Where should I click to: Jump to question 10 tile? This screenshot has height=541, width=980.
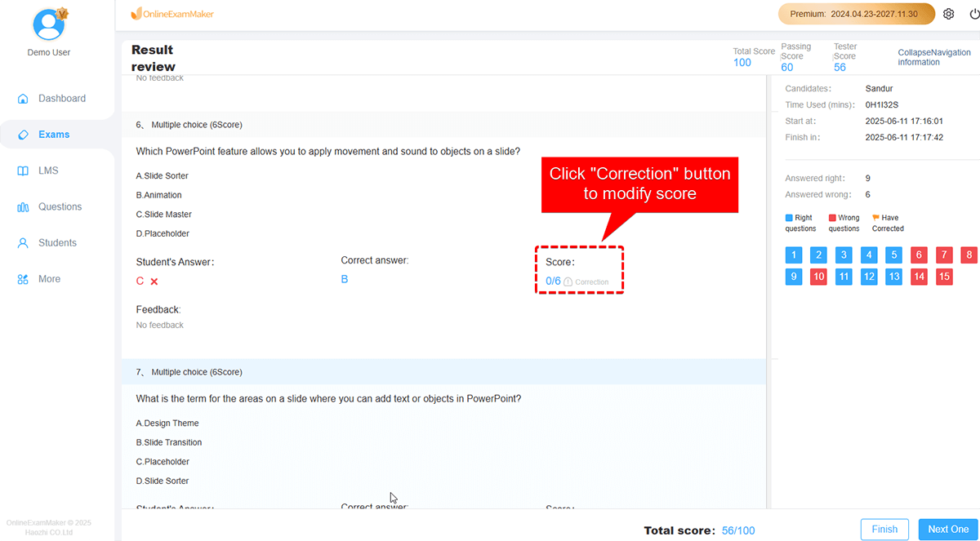coord(818,277)
